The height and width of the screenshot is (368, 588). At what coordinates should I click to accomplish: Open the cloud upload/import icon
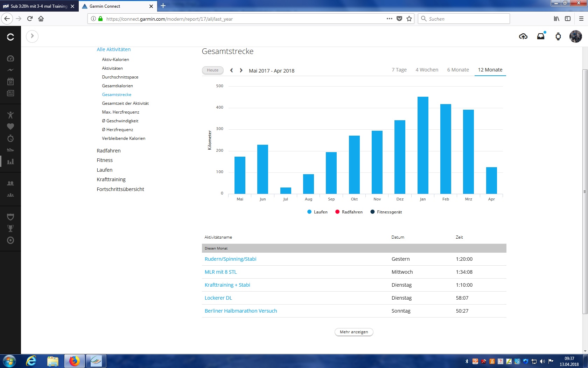[x=523, y=36]
